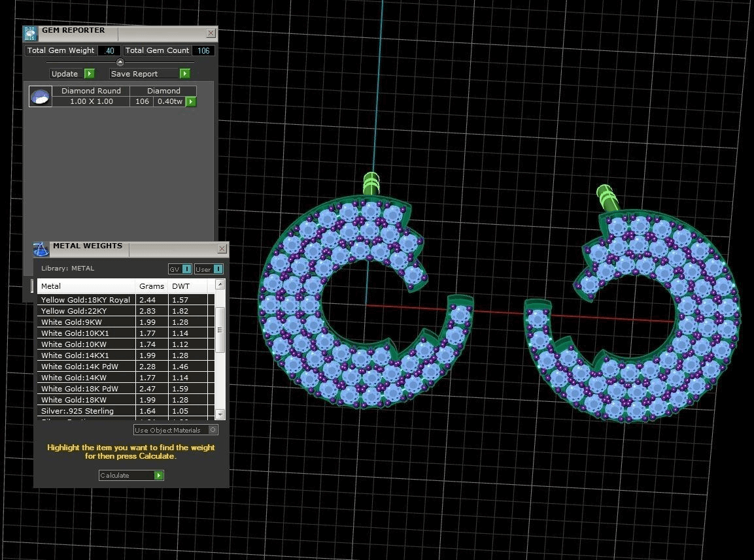This screenshot has width=754, height=560.
Task: Click the metal list scroll up arrow
Action: tap(220, 284)
